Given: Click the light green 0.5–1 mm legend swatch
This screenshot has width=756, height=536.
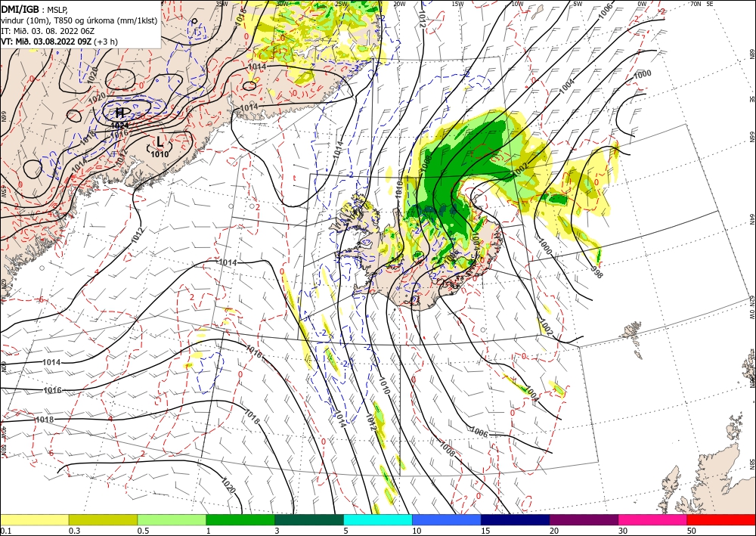Looking at the screenshot, I should (172, 519).
